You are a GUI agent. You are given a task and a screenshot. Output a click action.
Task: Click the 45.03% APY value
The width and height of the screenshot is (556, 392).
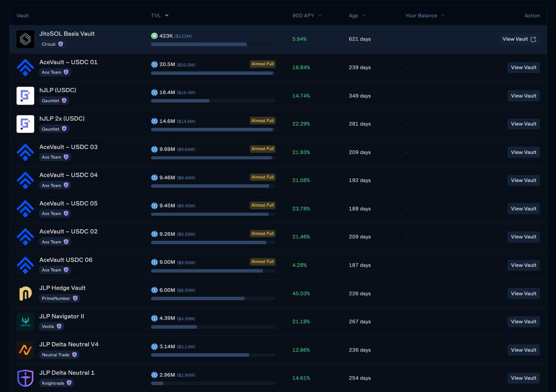[301, 293]
